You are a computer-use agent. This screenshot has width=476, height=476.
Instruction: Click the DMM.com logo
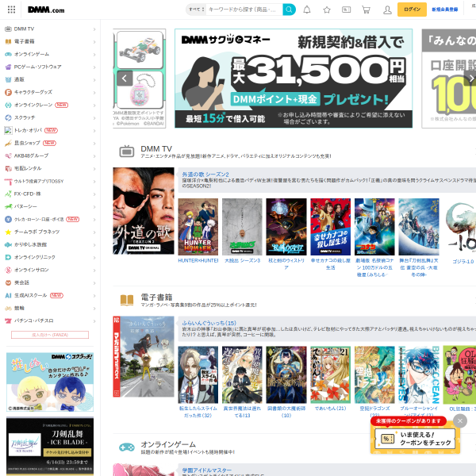(x=46, y=10)
